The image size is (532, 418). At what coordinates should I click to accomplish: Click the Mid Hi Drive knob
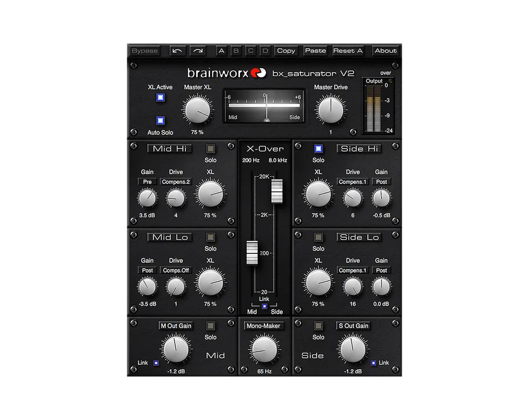pos(176,198)
